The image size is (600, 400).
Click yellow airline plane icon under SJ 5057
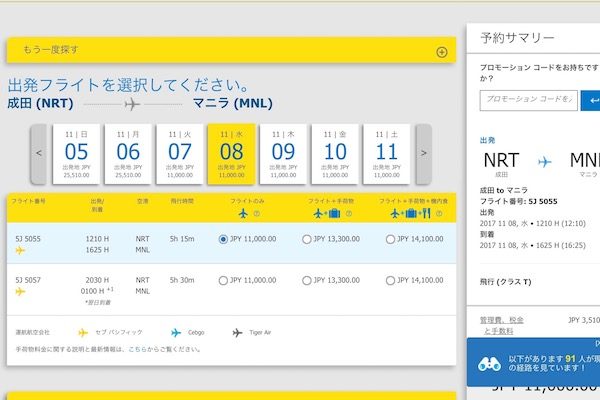pyautogui.click(x=20, y=292)
